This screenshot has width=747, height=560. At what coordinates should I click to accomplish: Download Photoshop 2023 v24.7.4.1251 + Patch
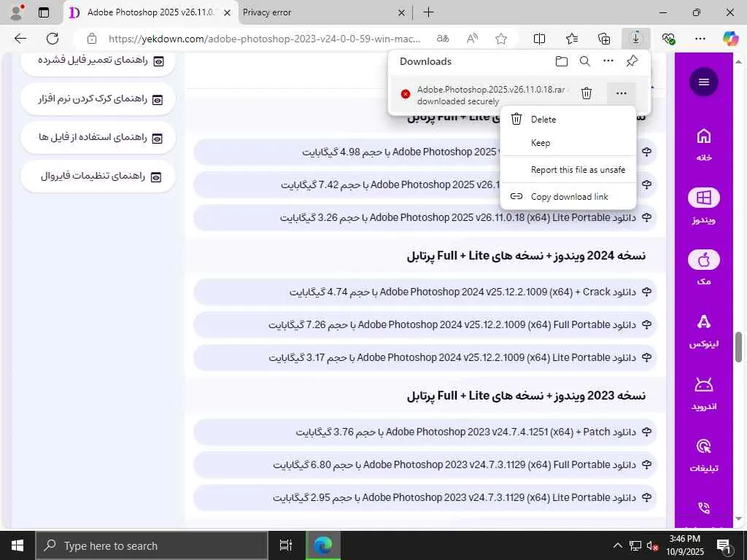425,432
